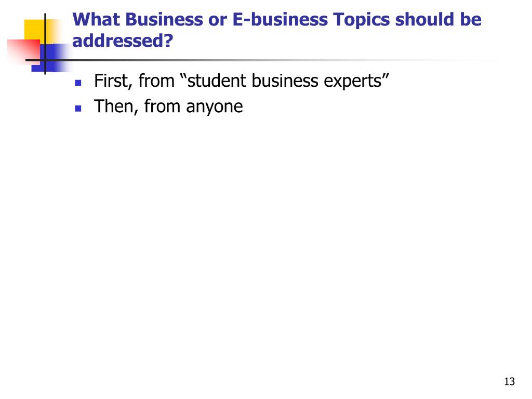Click the slide number 13
This screenshot has width=532, height=399.
tap(509, 381)
